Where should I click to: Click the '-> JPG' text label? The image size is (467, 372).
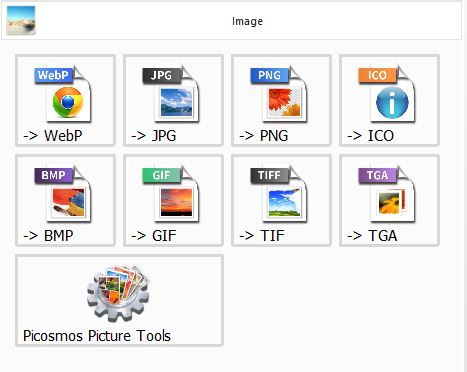click(154, 136)
